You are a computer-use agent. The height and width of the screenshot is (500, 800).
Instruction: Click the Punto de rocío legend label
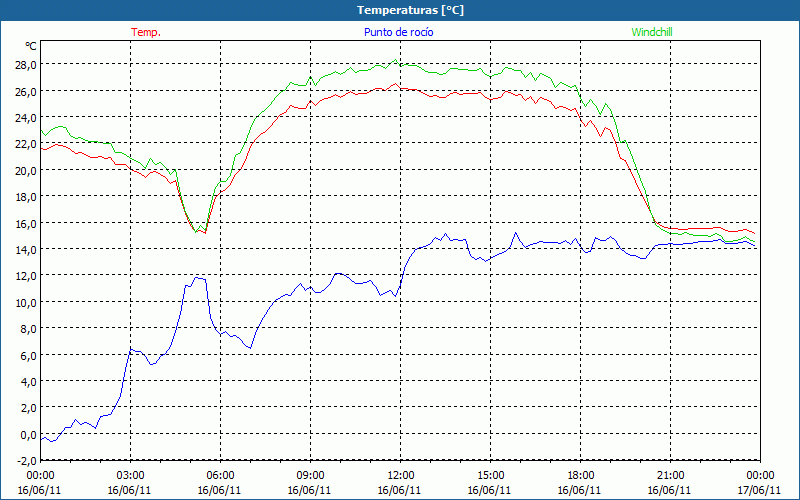pos(398,32)
